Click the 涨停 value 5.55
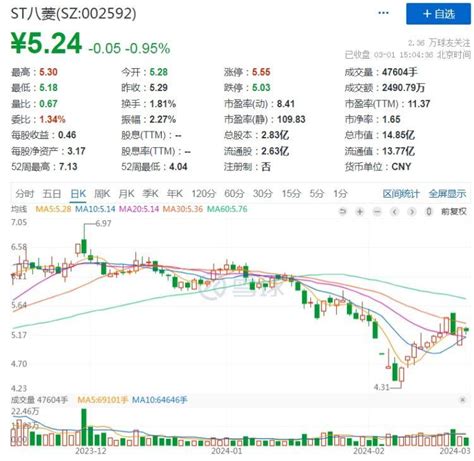 pos(261,72)
